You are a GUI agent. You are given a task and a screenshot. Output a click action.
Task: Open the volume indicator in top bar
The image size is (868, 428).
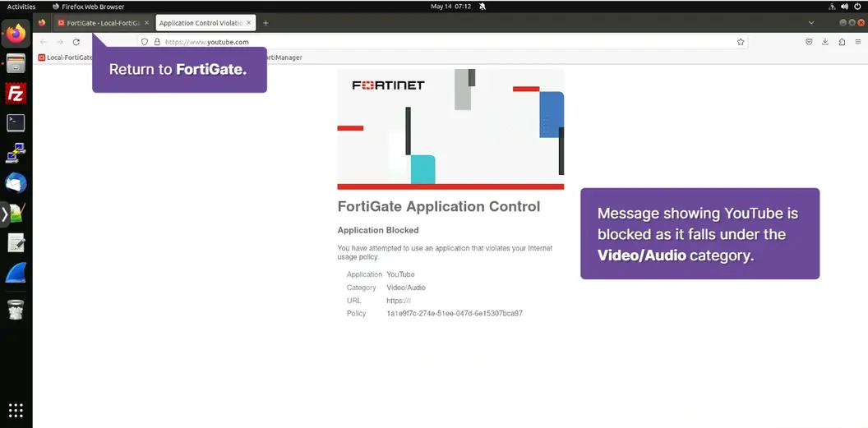[845, 7]
